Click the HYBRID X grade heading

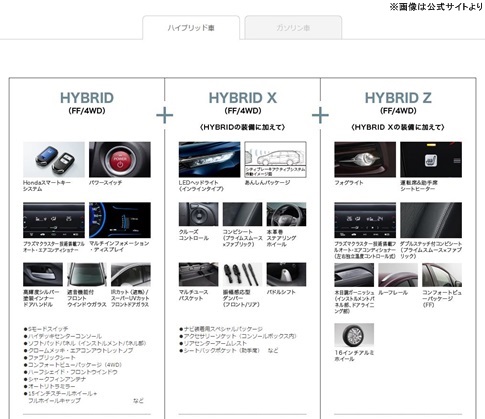pyautogui.click(x=243, y=98)
